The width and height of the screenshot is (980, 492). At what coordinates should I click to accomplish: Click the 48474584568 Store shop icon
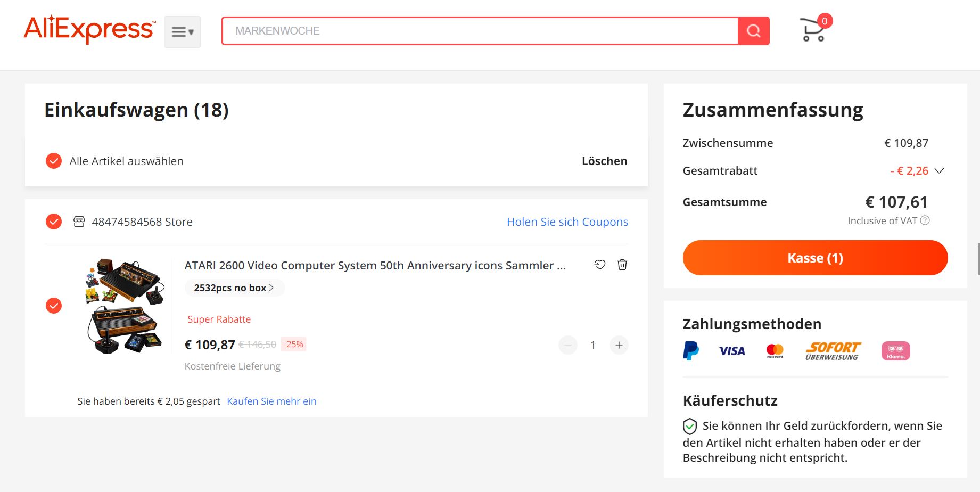[x=79, y=222]
